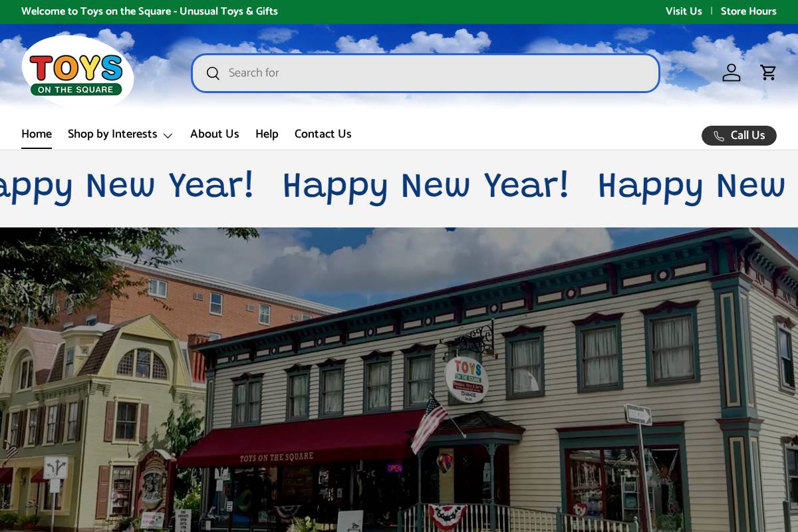Open the account login icon
The image size is (798, 532).
731,72
